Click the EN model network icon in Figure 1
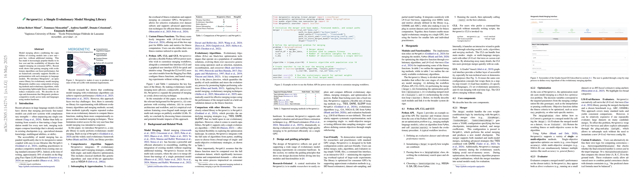Viewport: 644px width, 182px height. tap(70, 57)
